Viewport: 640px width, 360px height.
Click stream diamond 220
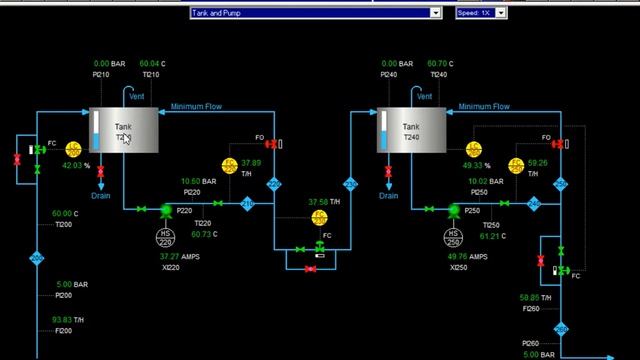pyautogui.click(x=274, y=184)
